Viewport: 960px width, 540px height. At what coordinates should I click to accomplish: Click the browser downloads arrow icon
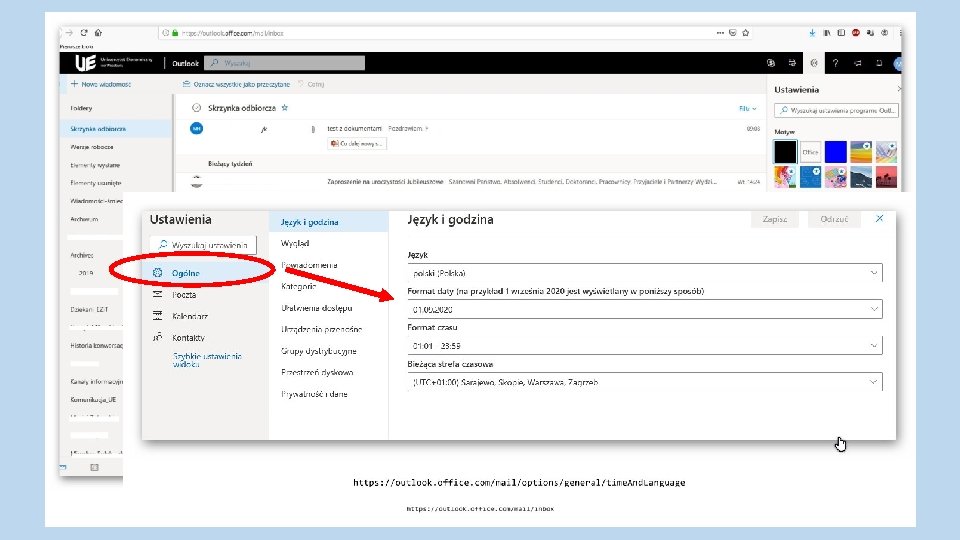[x=812, y=32]
